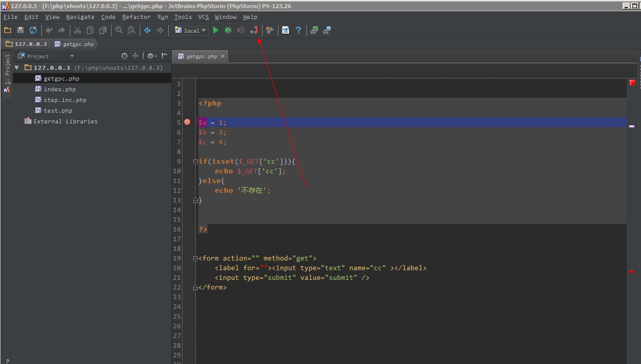Navigate Back with blue arrow

[x=147, y=31]
